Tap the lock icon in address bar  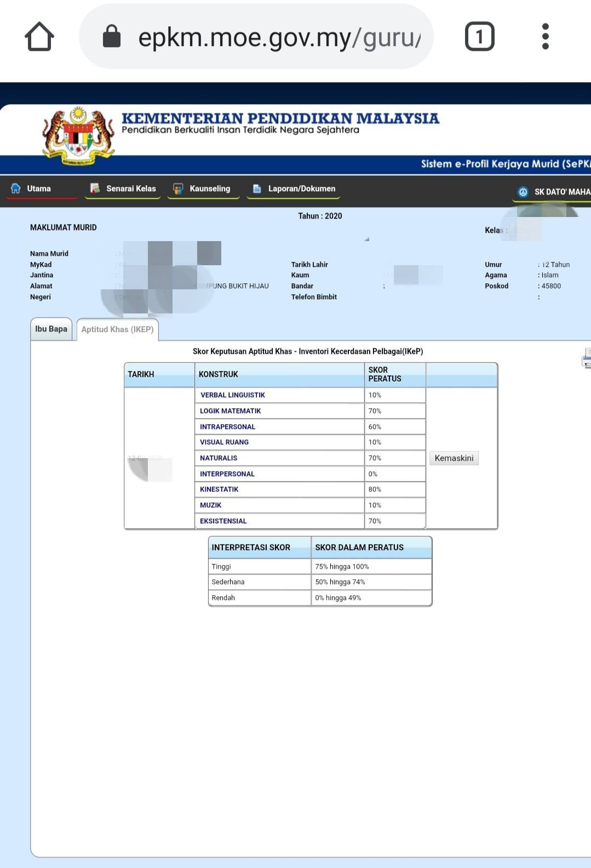pos(112,36)
